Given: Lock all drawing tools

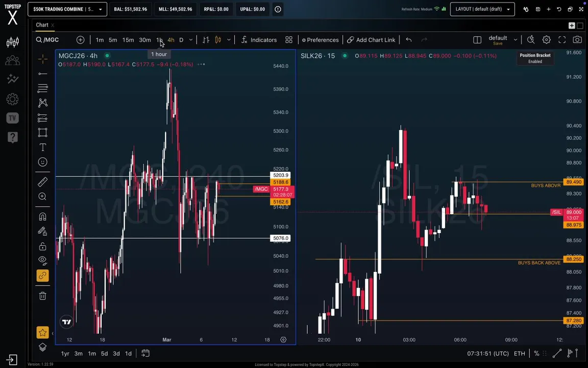Looking at the screenshot, I should (43, 246).
